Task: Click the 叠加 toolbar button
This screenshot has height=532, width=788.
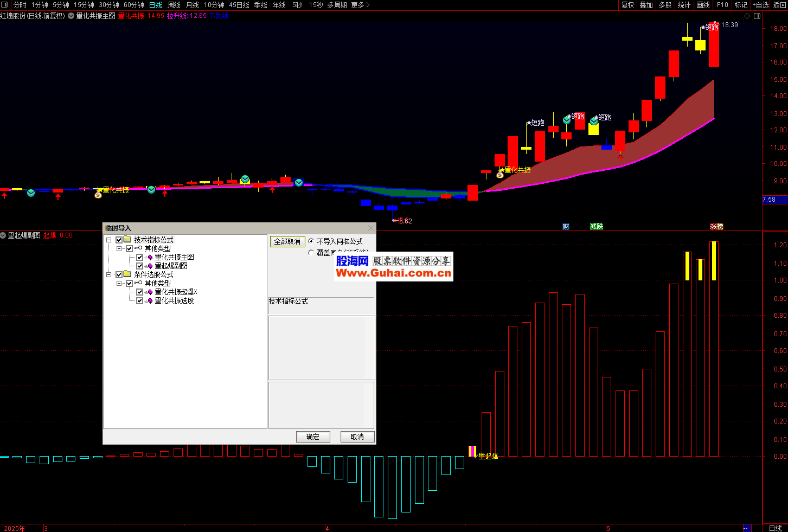Action: click(646, 5)
